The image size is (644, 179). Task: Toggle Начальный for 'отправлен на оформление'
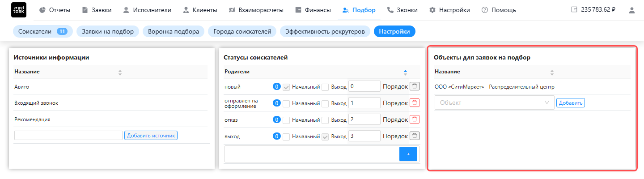point(286,103)
